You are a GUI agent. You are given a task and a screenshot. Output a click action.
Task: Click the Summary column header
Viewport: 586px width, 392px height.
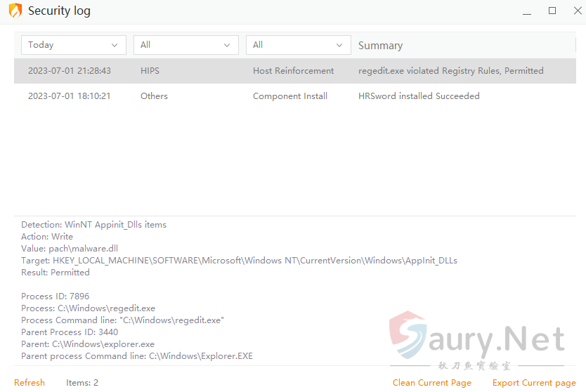[380, 46]
